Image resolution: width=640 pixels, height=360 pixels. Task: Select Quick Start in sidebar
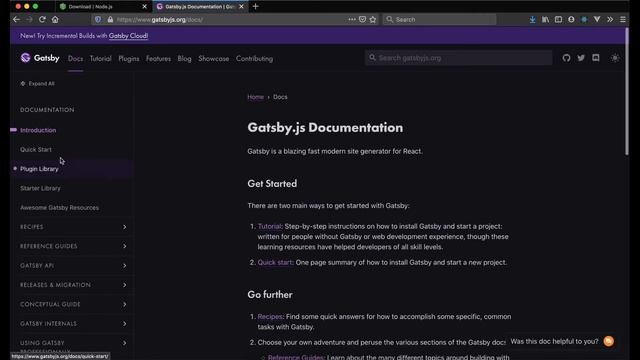click(36, 150)
